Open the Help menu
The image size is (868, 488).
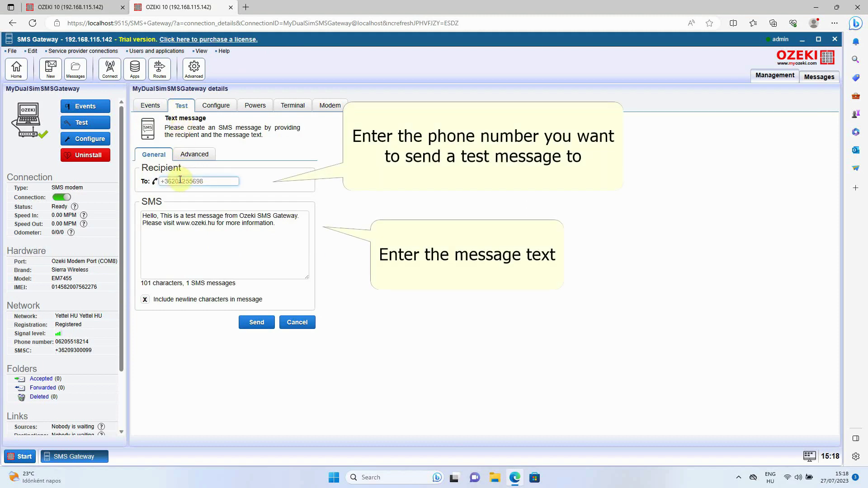point(224,51)
